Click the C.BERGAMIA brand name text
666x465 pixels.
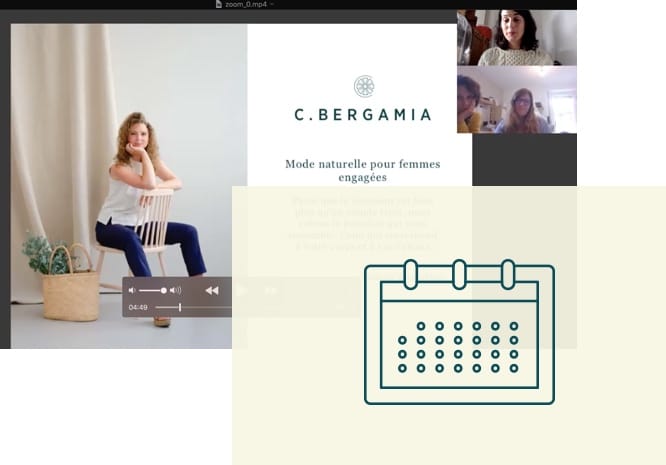coord(363,115)
